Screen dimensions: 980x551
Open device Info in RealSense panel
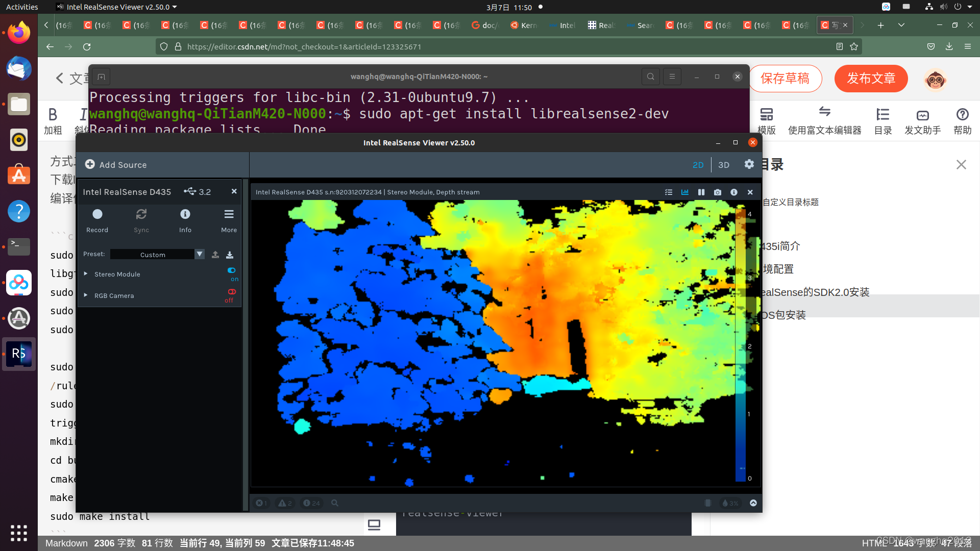185,220
